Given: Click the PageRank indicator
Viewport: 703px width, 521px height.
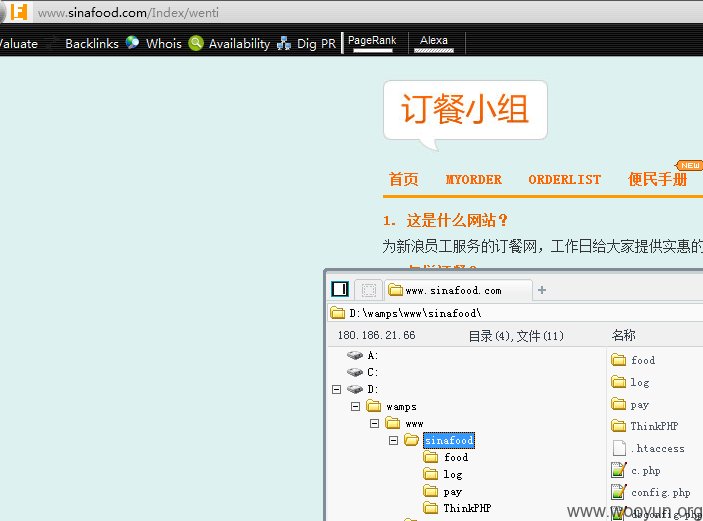Looking at the screenshot, I should pos(372,43).
